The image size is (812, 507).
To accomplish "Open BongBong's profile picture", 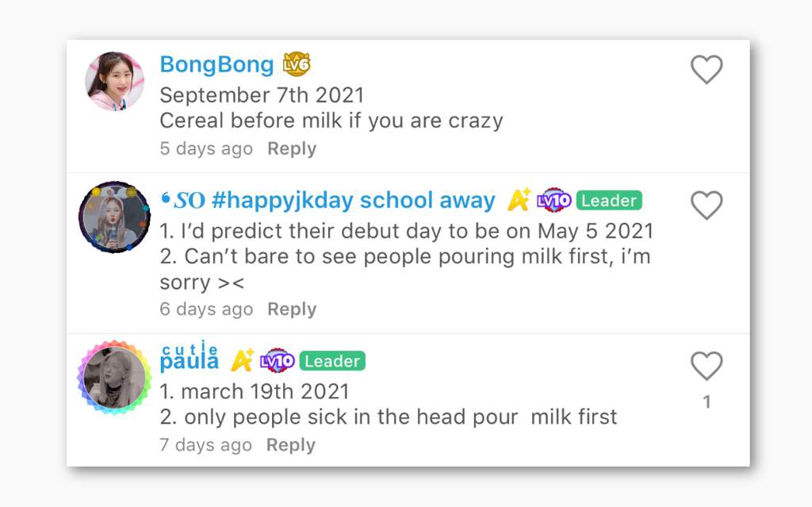I will pyautogui.click(x=114, y=81).
